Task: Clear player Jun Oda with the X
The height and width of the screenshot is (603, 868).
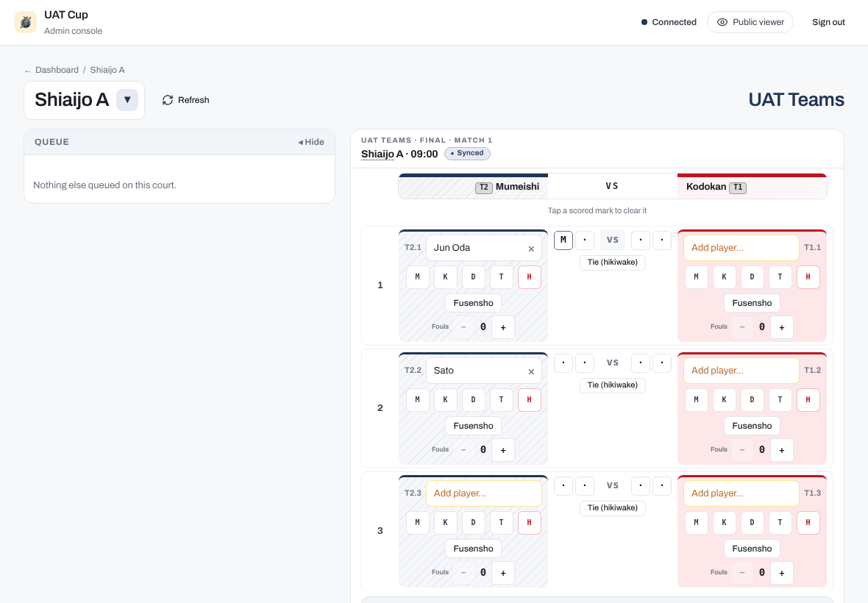Action: pyautogui.click(x=531, y=249)
